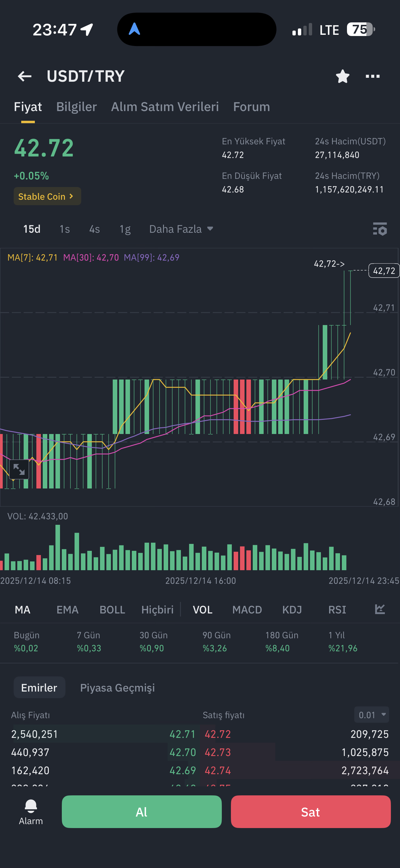The image size is (400, 868).
Task: Select the 42,72 current price marker on chart
Action: (384, 271)
